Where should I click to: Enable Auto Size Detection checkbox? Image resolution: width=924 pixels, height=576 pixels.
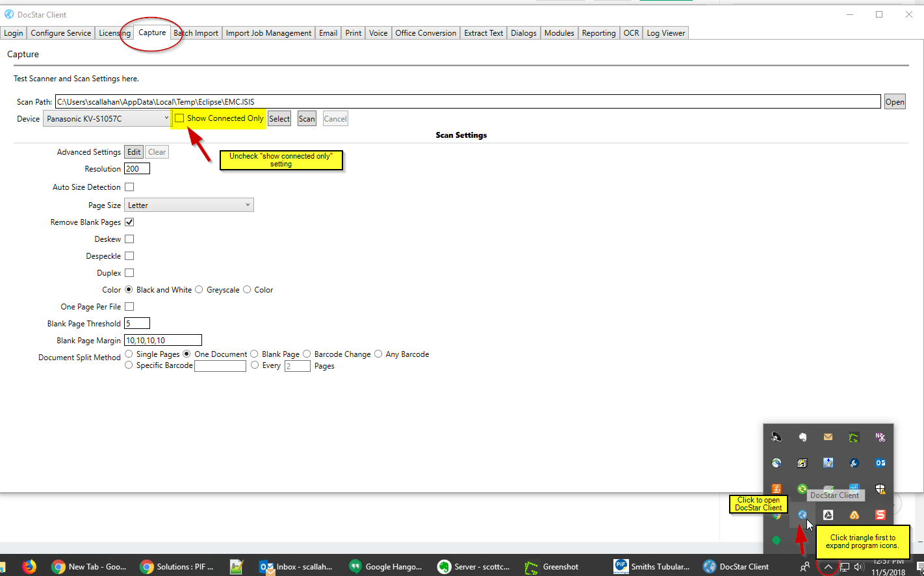[129, 187]
